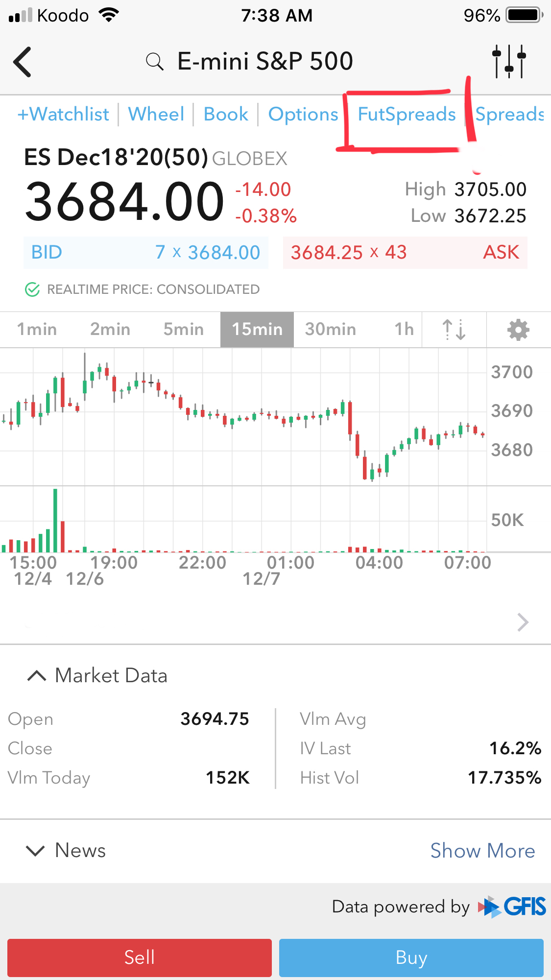The image size is (551, 980).
Task: Tap the search magnifier icon
Action: click(x=155, y=62)
